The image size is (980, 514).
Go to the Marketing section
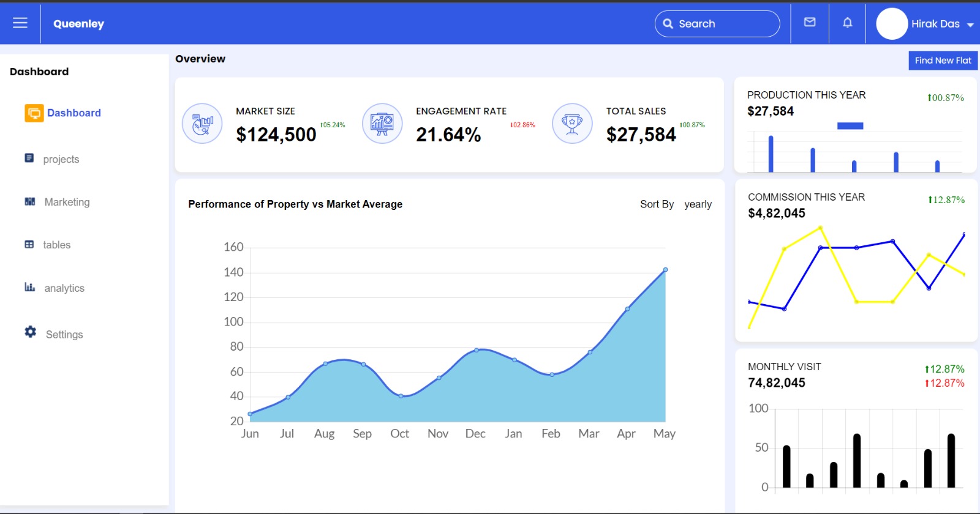pos(67,202)
